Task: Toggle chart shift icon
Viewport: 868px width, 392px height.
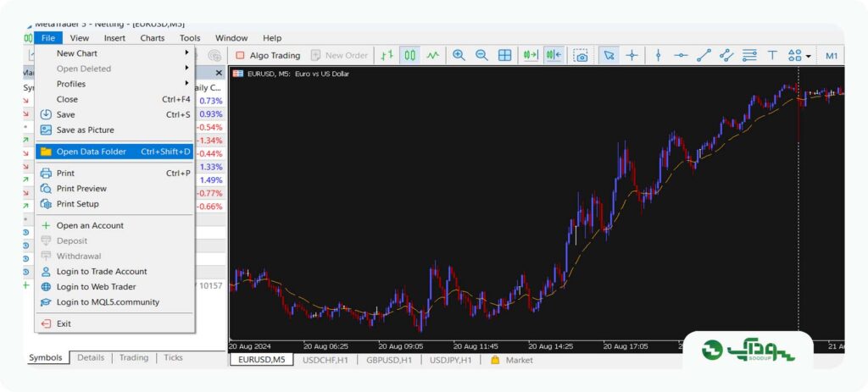Action: click(x=554, y=55)
